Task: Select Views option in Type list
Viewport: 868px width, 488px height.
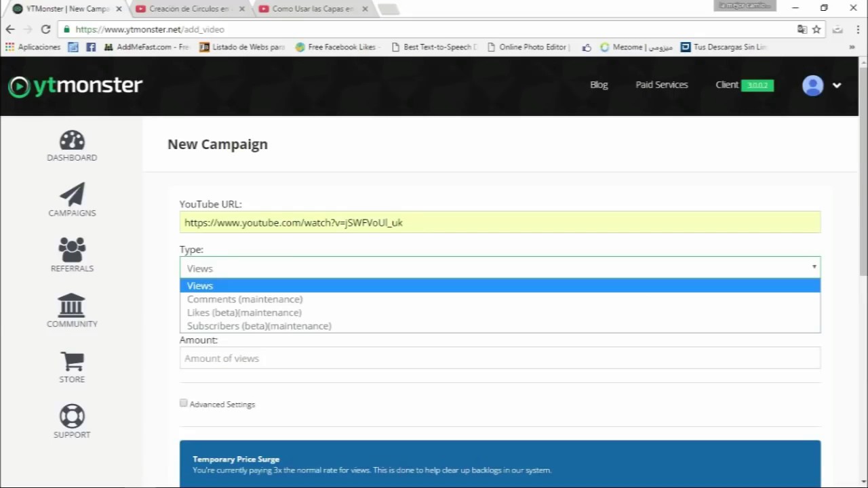Action: tap(500, 285)
